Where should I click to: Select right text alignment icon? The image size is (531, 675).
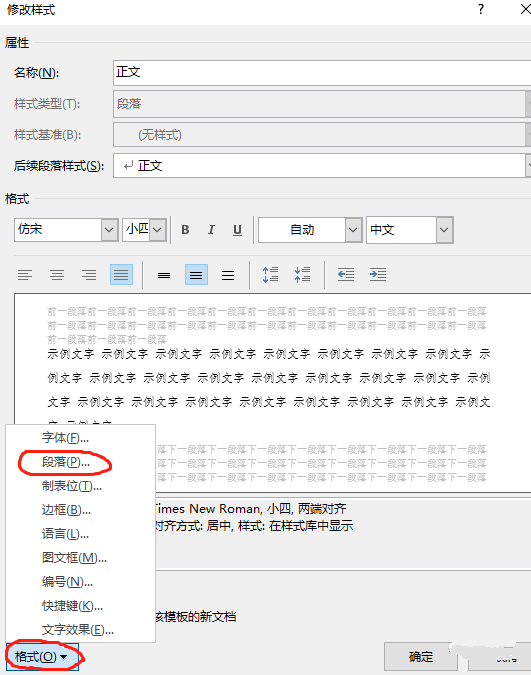pyautogui.click(x=89, y=275)
